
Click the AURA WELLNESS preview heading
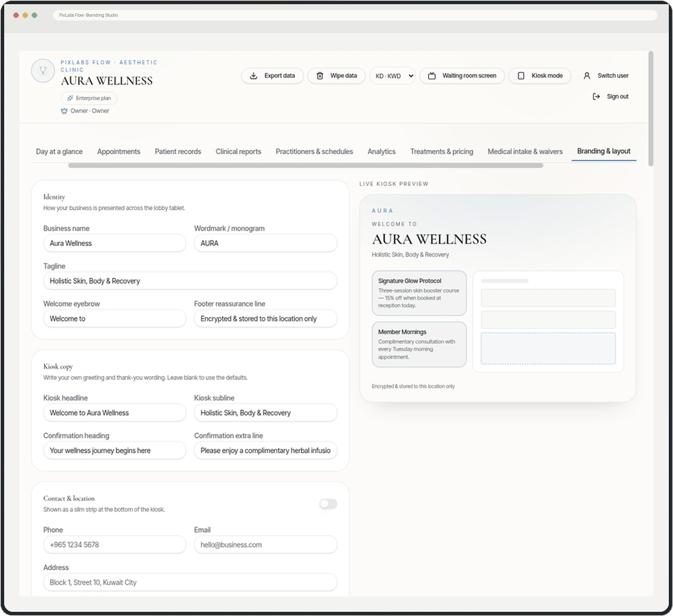429,239
